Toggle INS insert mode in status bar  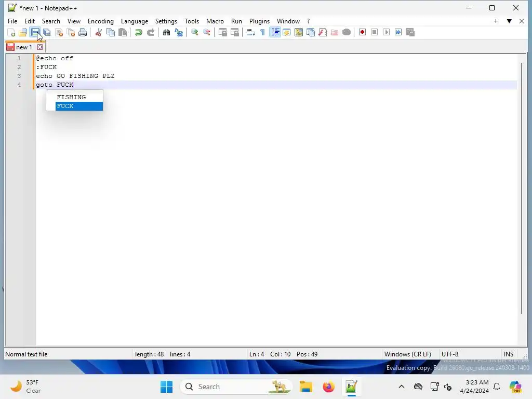click(508, 354)
